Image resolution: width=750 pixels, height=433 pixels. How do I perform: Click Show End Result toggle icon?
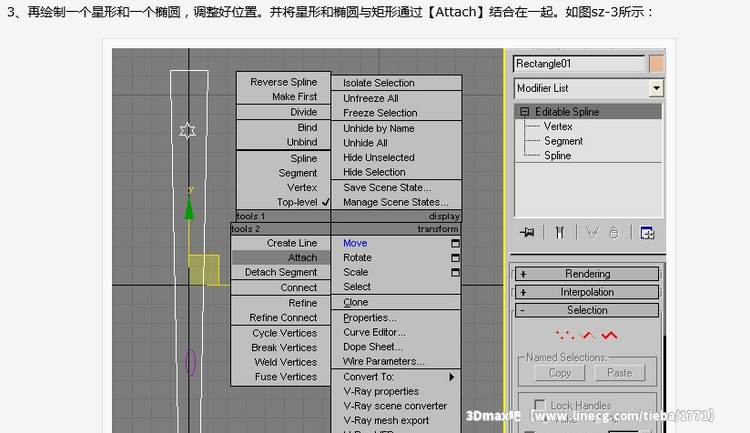[559, 232]
